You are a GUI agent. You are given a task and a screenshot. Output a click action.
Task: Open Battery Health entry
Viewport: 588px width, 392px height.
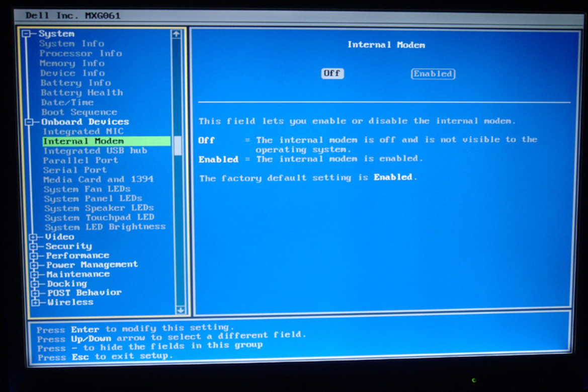pos(82,92)
